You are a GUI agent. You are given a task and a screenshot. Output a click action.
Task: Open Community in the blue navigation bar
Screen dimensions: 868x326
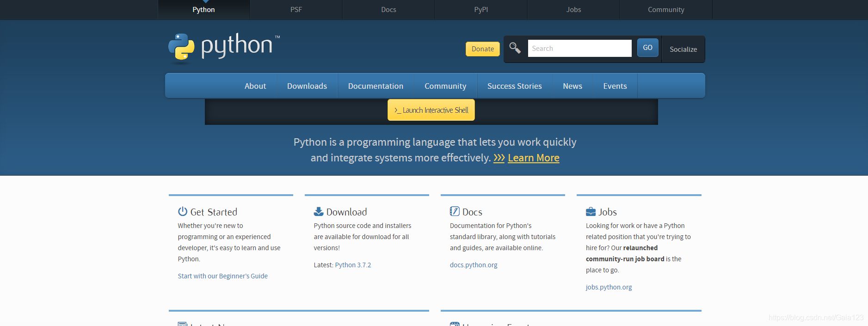tap(445, 86)
